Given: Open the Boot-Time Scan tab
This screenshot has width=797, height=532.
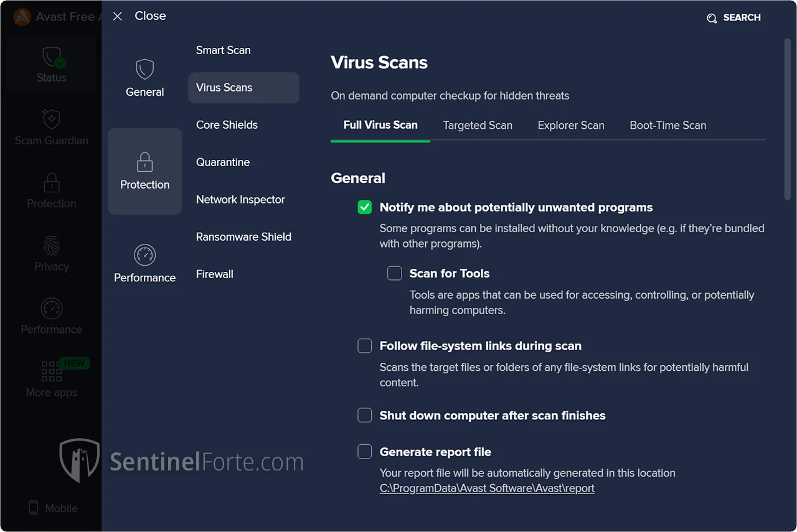Looking at the screenshot, I should [667, 125].
